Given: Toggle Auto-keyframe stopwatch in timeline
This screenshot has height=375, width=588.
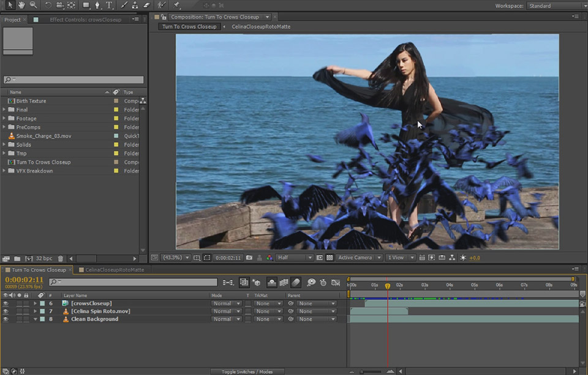Looking at the screenshot, I should 323,282.
